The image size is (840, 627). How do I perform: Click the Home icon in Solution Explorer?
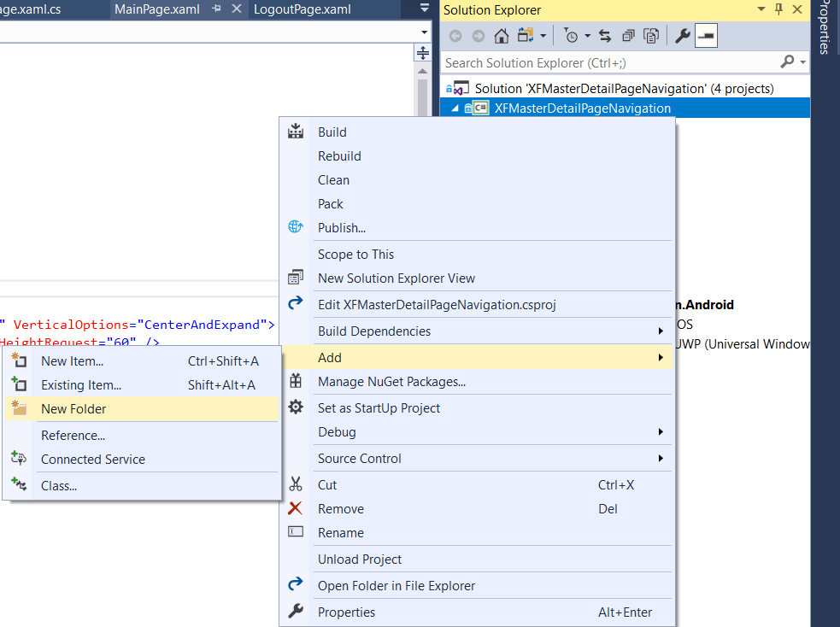(x=501, y=35)
